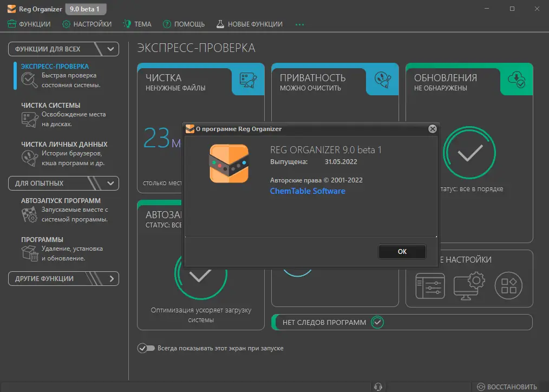This screenshot has width=549, height=392.
Task: Close the About Reg Organizer dialog
Action: pos(433,129)
